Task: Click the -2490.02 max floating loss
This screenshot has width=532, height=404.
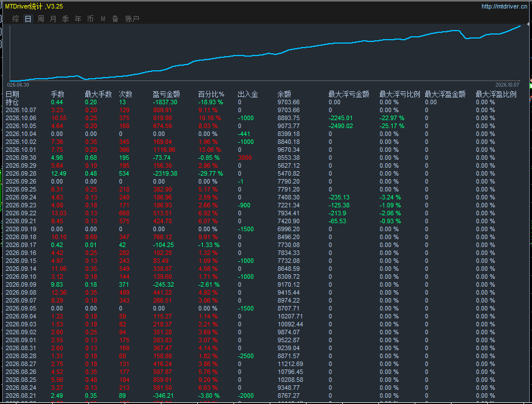Action: (341, 126)
